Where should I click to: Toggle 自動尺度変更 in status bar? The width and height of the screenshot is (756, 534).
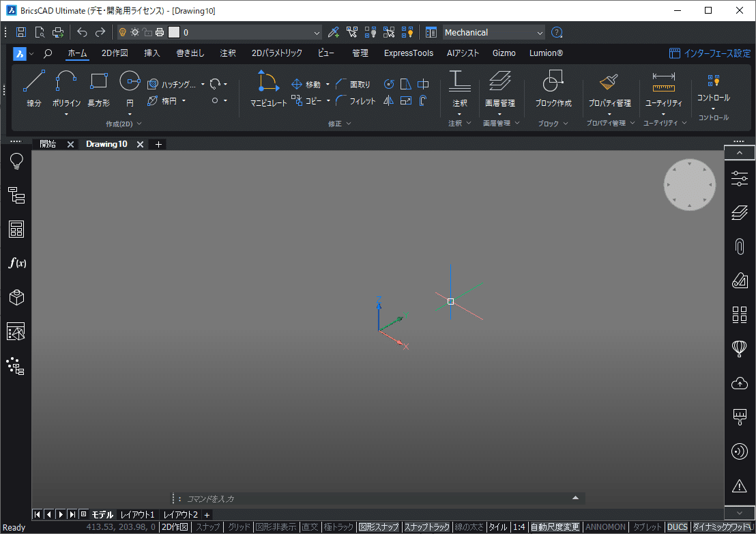(x=555, y=527)
